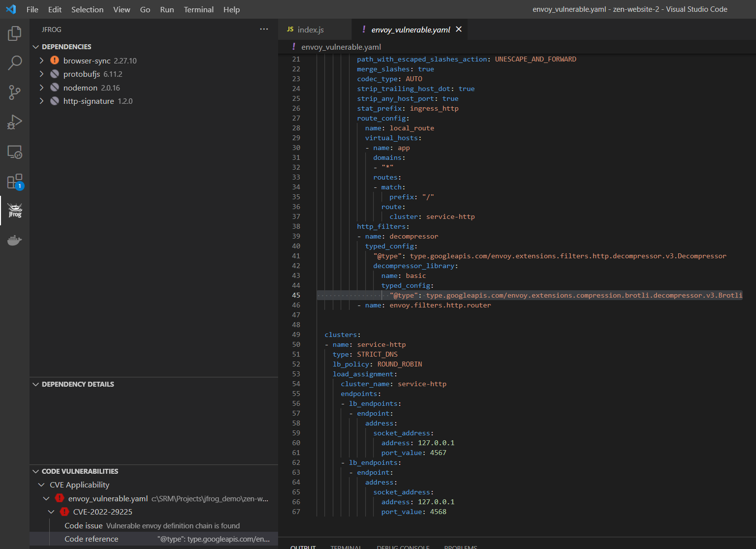Open the Extensions view with notification badge

pyautogui.click(x=14, y=181)
